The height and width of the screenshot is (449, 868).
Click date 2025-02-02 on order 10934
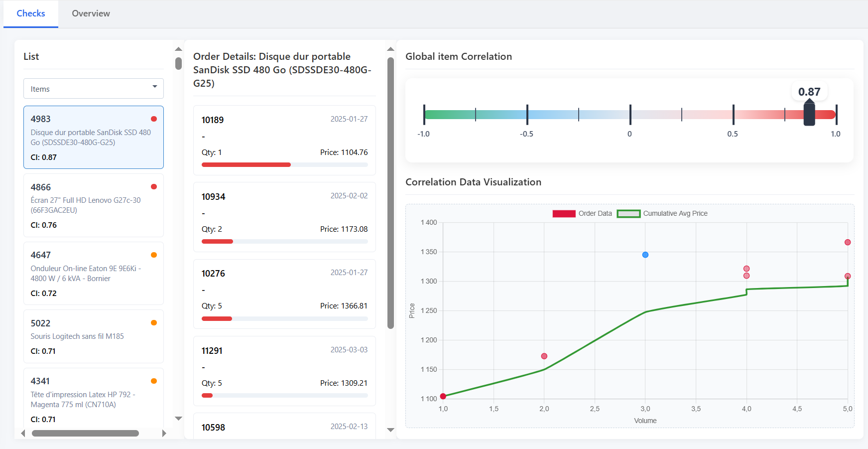coord(349,196)
